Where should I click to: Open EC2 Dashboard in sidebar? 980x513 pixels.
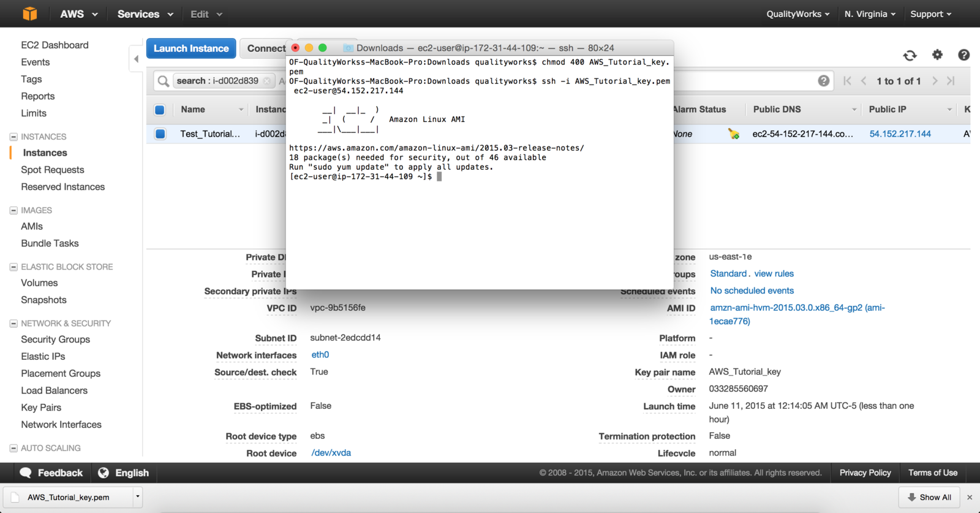55,45
